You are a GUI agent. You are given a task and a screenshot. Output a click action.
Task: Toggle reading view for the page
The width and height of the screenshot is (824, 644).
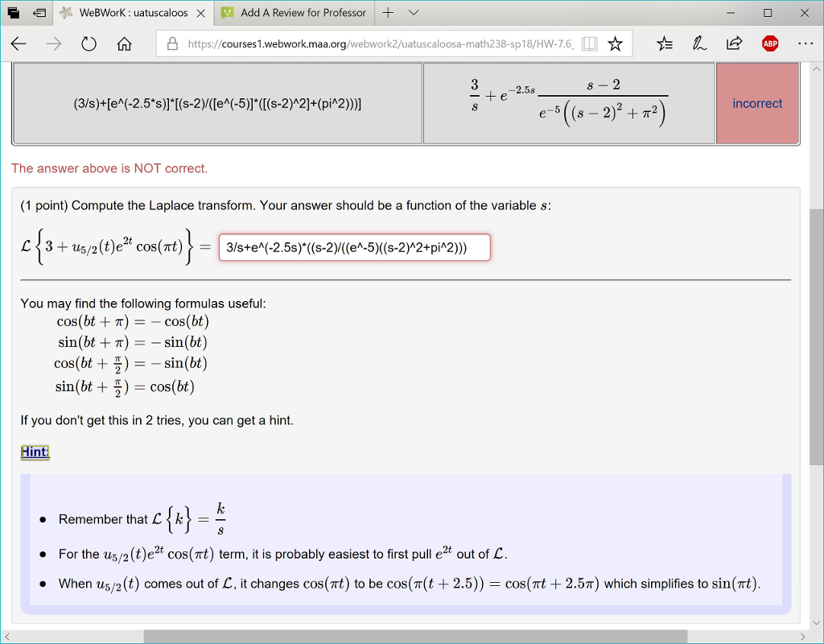[591, 43]
